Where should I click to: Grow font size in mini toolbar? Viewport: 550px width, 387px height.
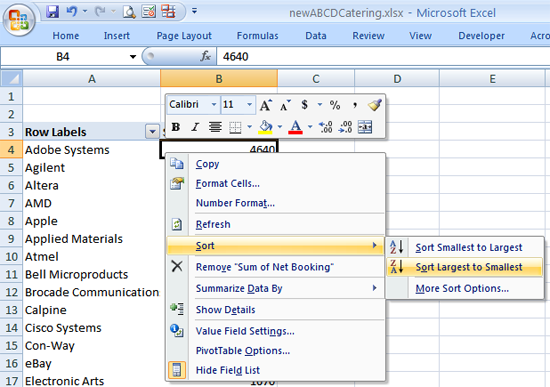(x=266, y=105)
